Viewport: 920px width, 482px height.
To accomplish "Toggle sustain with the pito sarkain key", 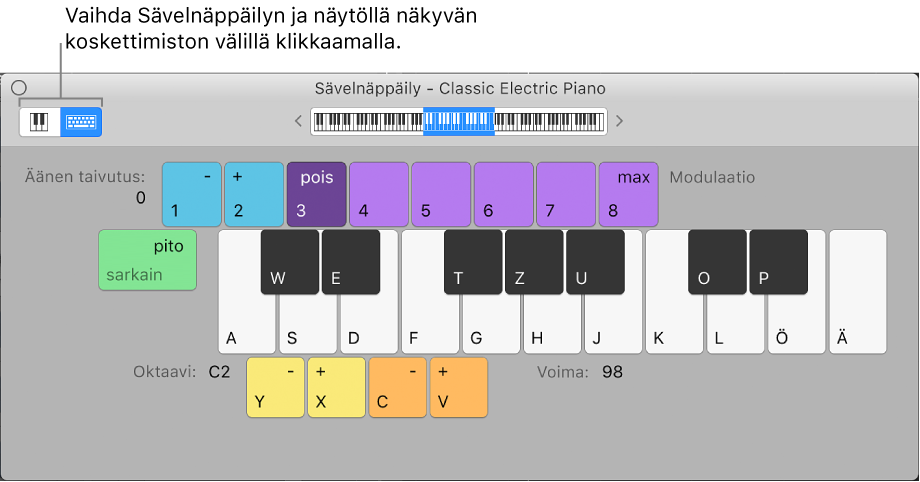I will tap(148, 260).
